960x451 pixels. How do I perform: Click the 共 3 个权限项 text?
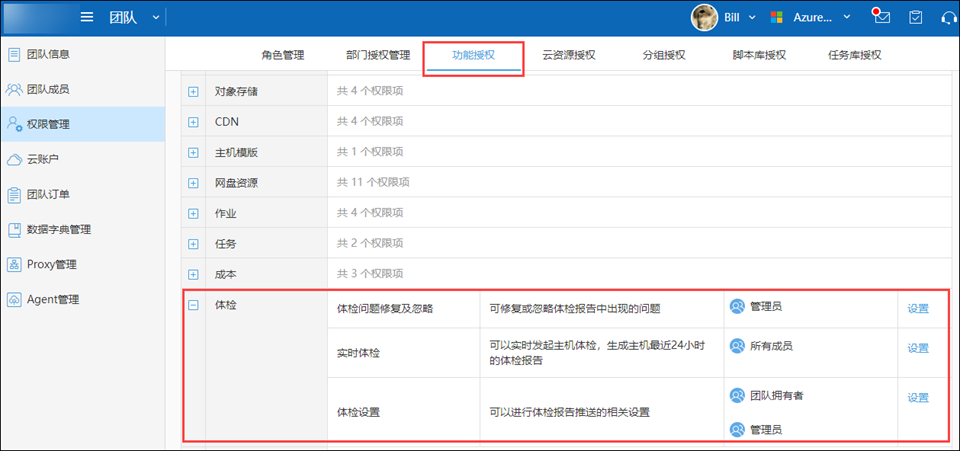tap(370, 274)
